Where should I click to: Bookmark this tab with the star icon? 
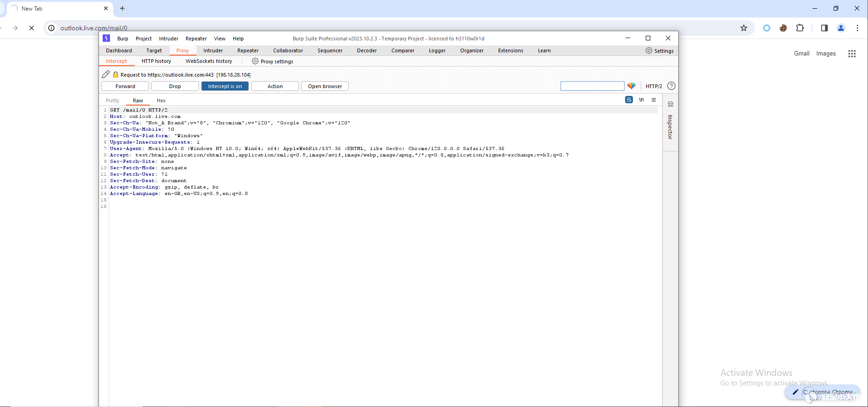click(744, 28)
